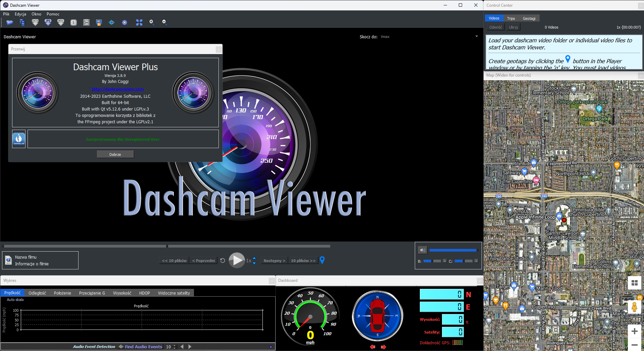Click the DarkSky icon in About dialog
644x351 pixels.
[19, 139]
